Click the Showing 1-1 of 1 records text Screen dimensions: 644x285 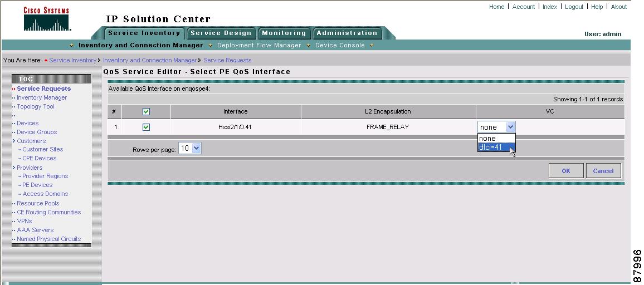[x=588, y=99]
